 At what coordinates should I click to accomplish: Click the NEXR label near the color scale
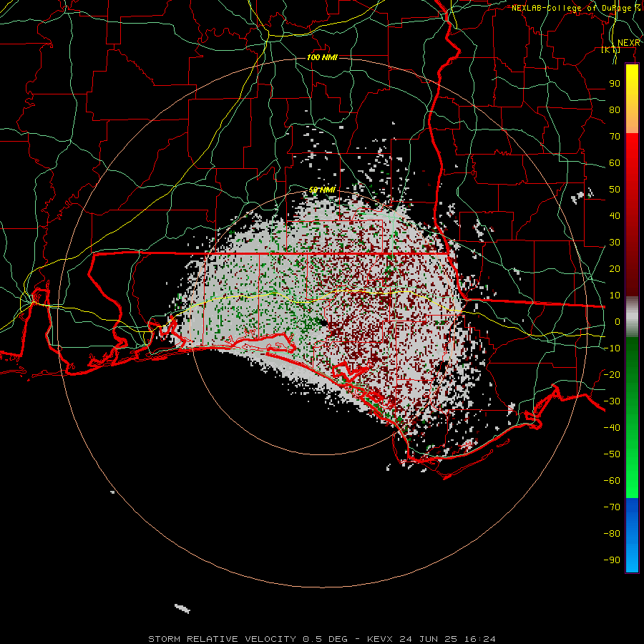[628, 43]
